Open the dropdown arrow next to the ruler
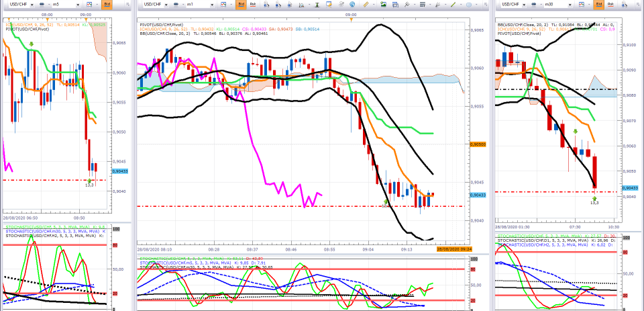Screen dimensions: 644x311 pyautogui.click(x=374, y=4)
